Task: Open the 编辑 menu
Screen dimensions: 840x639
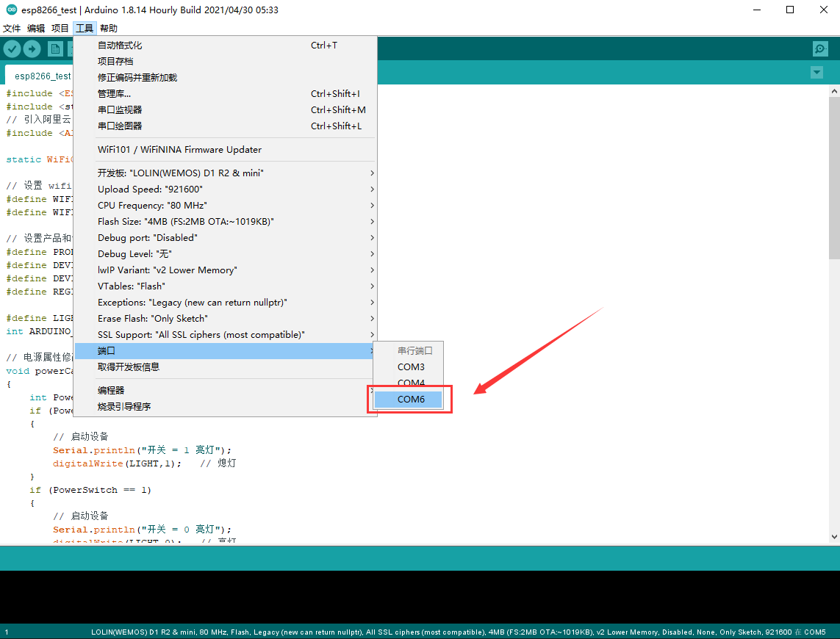Action: (36, 29)
